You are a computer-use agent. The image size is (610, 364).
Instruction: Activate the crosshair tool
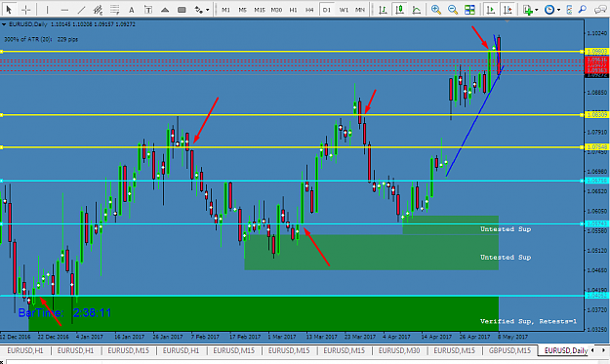tap(26, 10)
